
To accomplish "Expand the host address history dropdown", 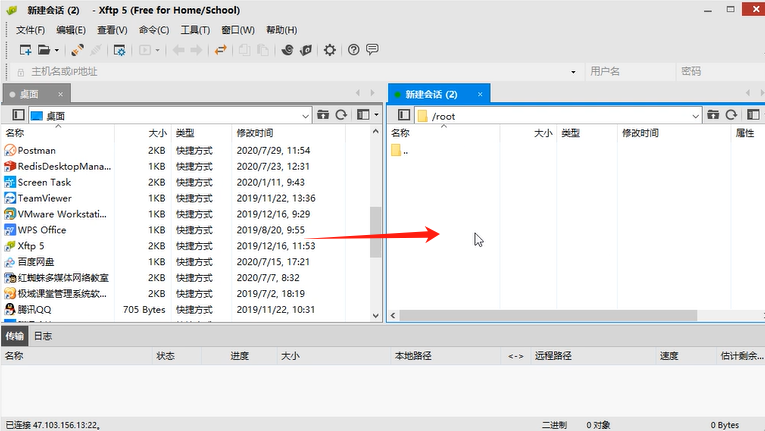I will (x=573, y=72).
